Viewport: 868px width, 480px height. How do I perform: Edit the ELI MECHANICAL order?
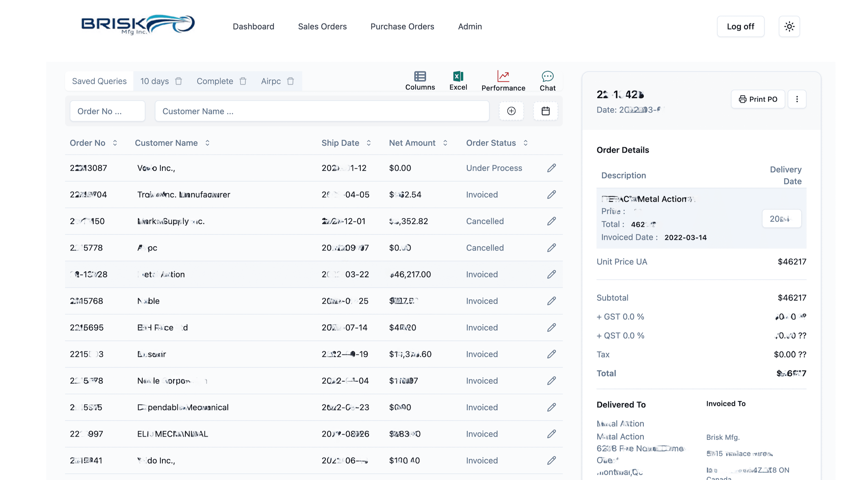pyautogui.click(x=551, y=434)
